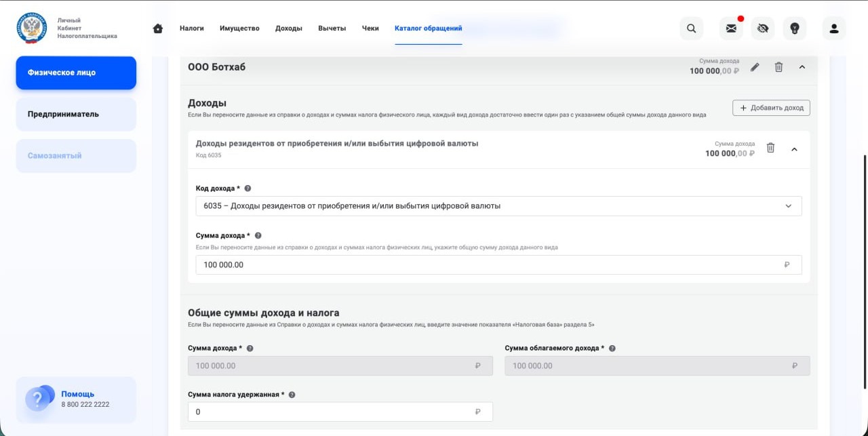
Task: Collapse the ООО Ботхаб section
Action: pos(802,67)
